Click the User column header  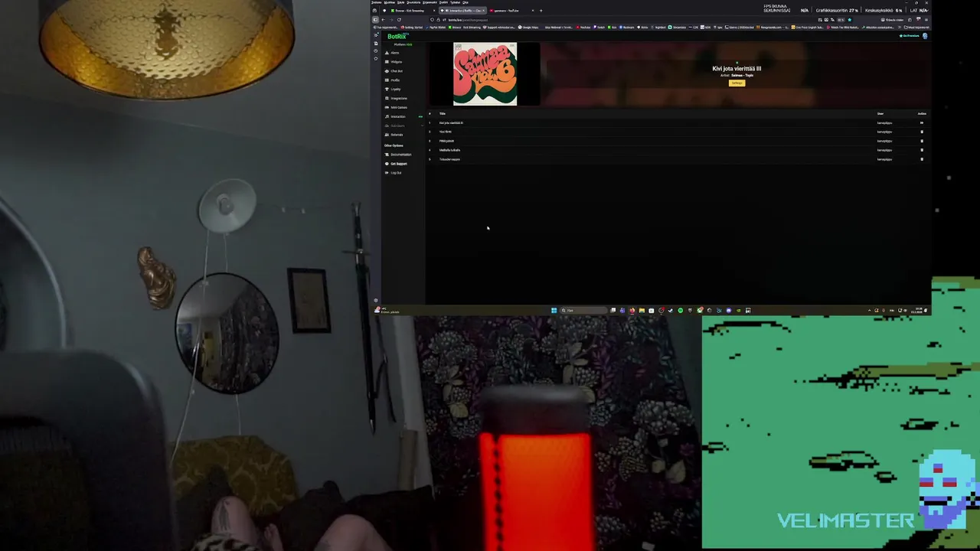pyautogui.click(x=880, y=113)
